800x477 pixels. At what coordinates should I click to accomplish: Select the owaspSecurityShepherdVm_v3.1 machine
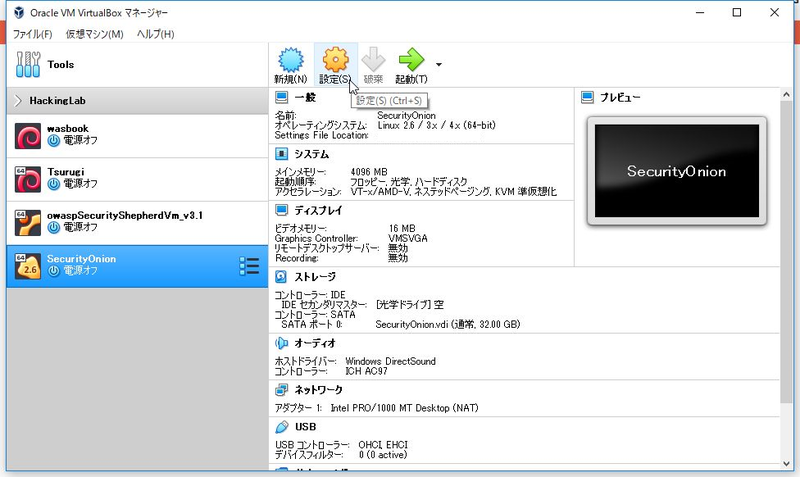click(137, 222)
